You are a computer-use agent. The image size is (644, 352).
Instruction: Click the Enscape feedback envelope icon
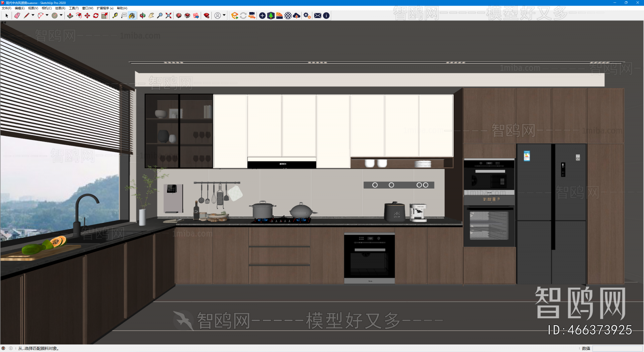[318, 16]
